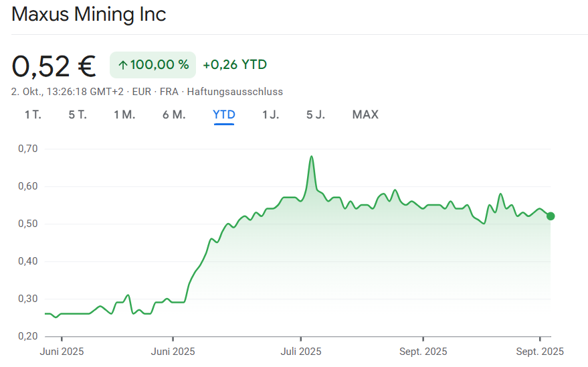588x367 pixels.
Task: Open the 6M. time range
Action: 174,115
